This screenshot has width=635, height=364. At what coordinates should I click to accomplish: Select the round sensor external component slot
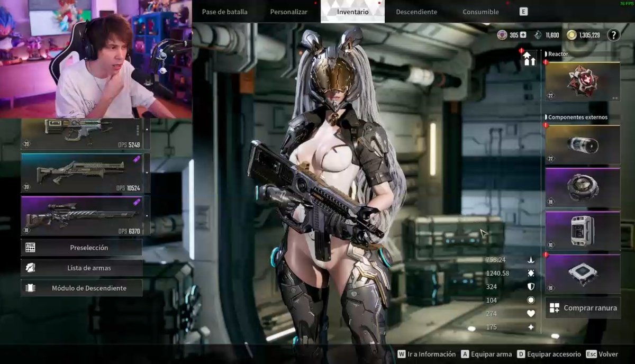pyautogui.click(x=583, y=187)
